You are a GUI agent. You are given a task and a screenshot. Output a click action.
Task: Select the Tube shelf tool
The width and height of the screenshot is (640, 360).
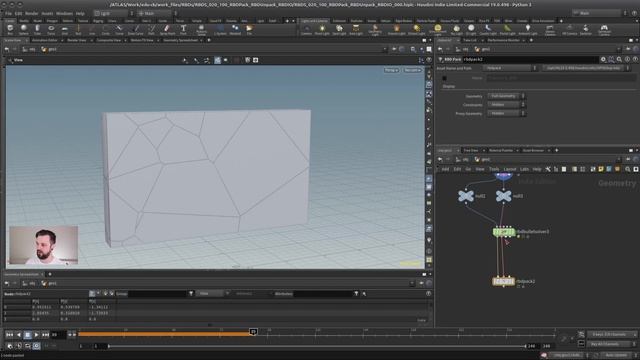37,29
